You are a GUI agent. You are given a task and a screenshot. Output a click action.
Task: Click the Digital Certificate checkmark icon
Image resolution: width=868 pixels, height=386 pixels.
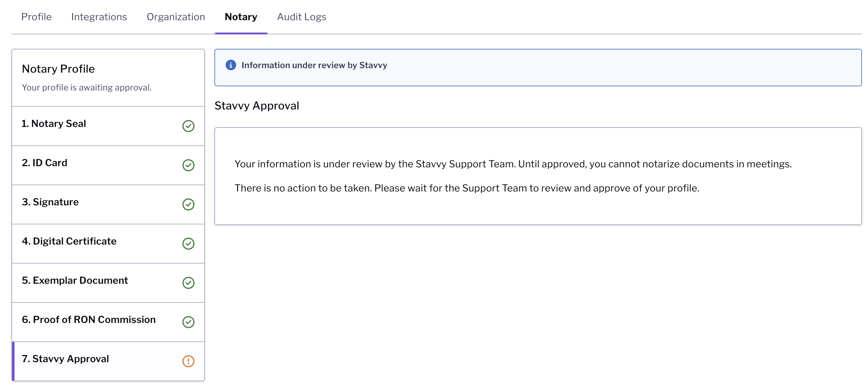pos(188,244)
